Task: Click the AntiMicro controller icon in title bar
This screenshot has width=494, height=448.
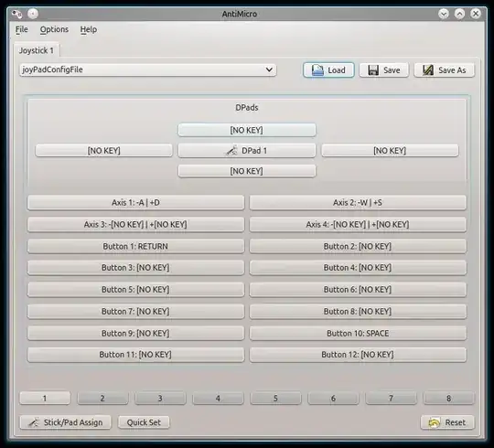Action: (x=17, y=14)
